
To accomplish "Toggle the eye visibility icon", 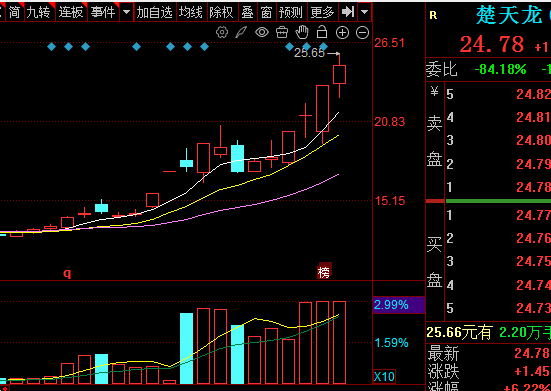I will point(262,33).
